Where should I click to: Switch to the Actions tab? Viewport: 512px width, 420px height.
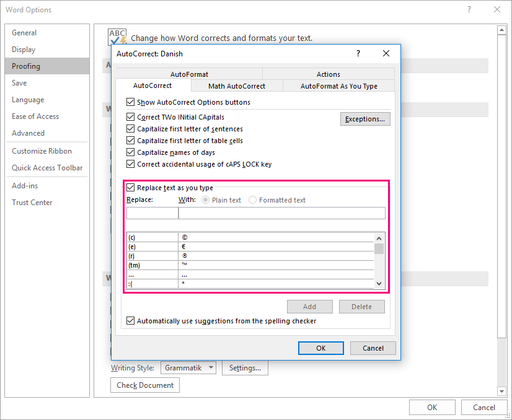point(328,74)
